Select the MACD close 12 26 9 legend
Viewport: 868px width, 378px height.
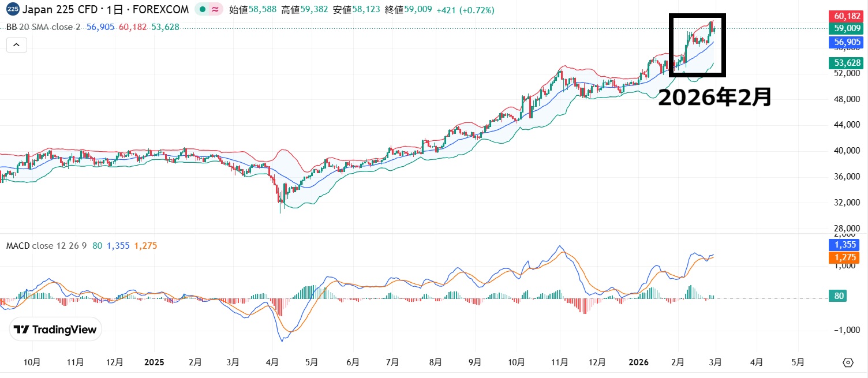click(46, 246)
